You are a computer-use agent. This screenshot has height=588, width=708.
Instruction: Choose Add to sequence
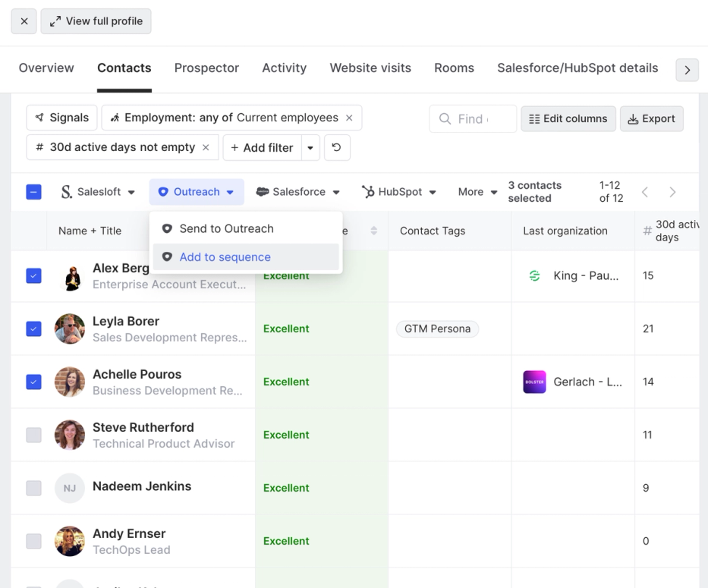(246, 257)
